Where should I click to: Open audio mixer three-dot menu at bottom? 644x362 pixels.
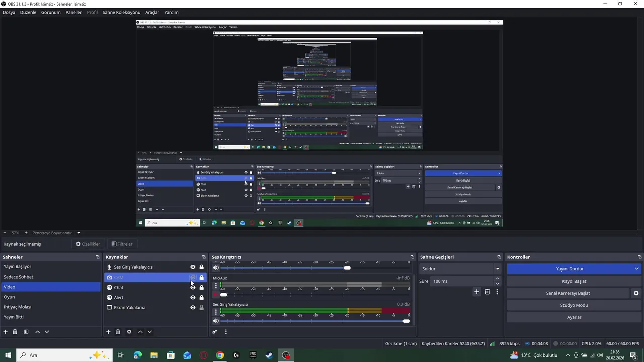tap(226, 332)
